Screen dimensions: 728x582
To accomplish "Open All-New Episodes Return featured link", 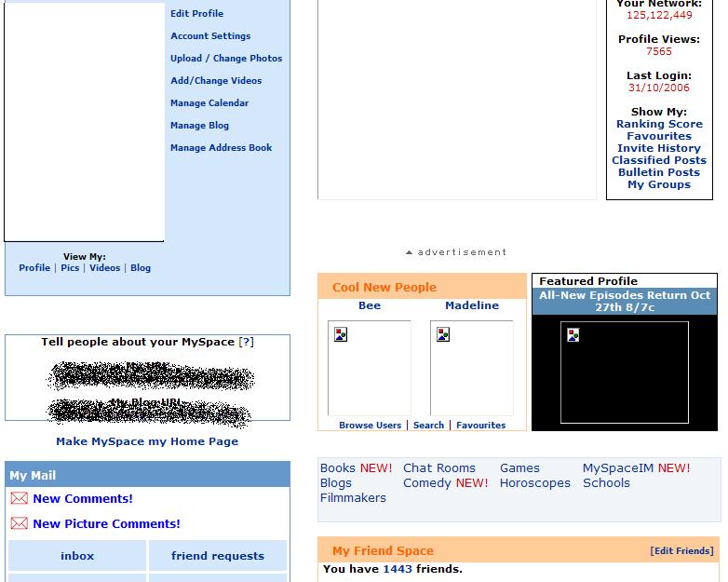I will (625, 301).
